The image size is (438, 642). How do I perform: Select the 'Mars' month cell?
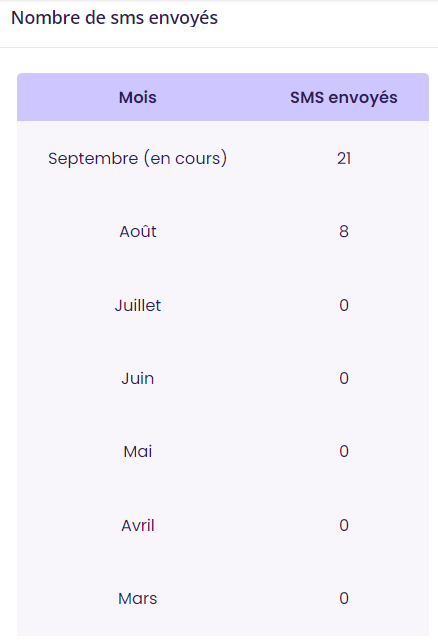(138, 599)
